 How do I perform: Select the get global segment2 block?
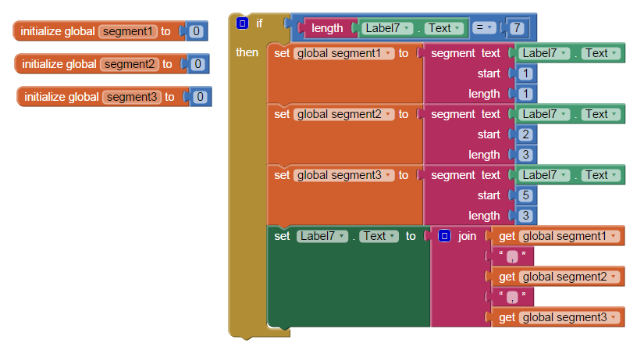pyautogui.click(x=558, y=277)
